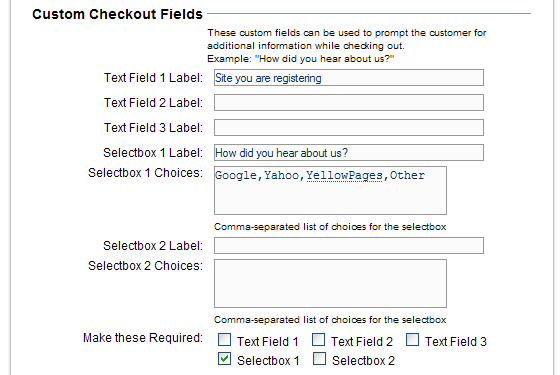Check the Text Field 1 required checkbox
The width and height of the screenshot is (560, 375).
click(224, 340)
